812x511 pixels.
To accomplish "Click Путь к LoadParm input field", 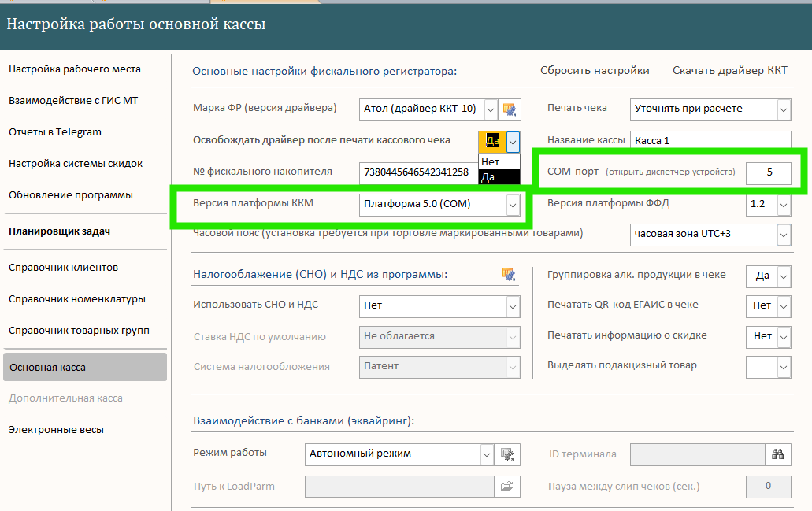I will pos(400,487).
